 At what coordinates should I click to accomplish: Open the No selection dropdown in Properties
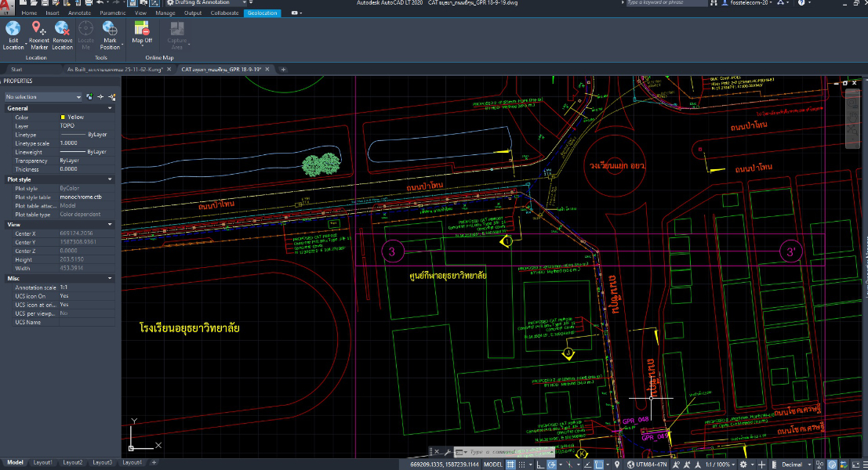coord(43,97)
